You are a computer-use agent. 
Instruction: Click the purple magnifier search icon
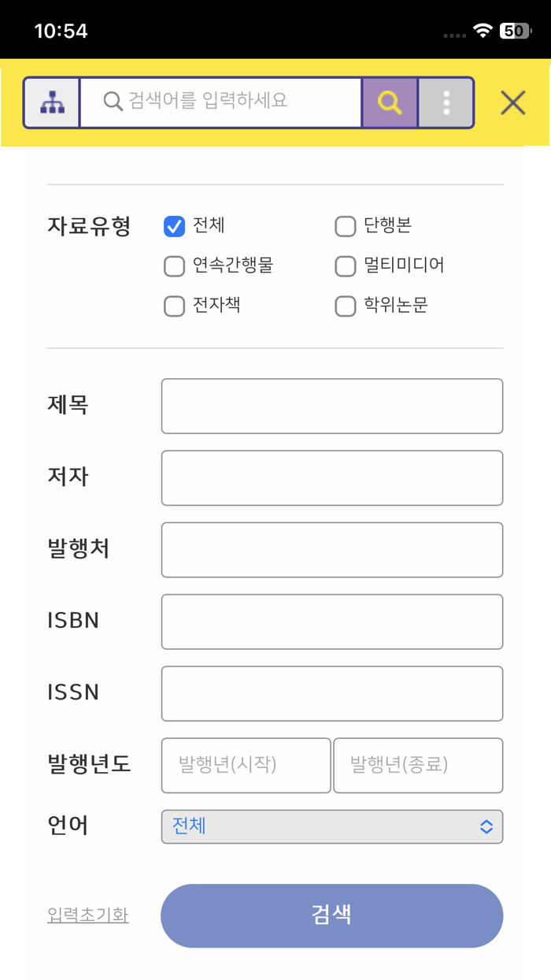389,102
